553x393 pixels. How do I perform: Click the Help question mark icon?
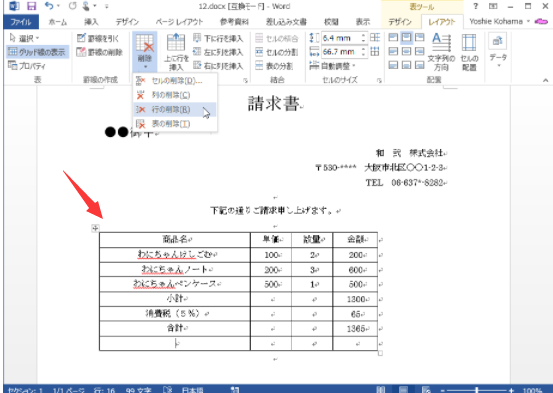[x=476, y=6]
